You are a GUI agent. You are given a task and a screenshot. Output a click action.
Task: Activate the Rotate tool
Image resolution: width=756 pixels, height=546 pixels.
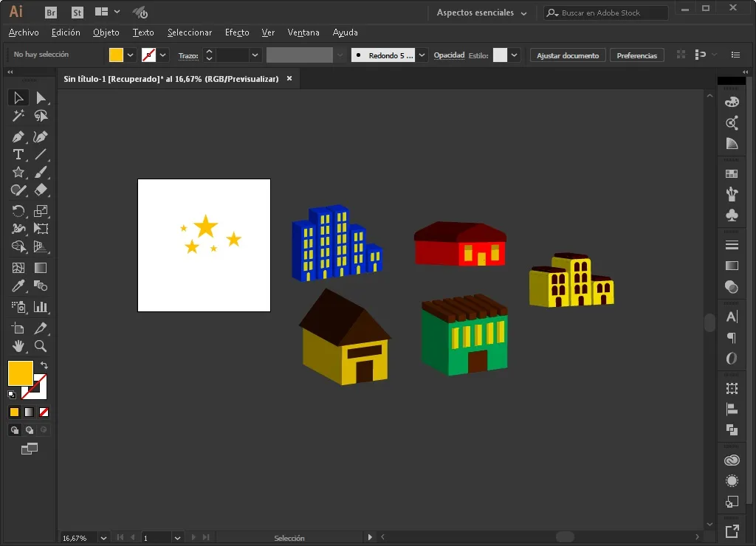pos(18,210)
